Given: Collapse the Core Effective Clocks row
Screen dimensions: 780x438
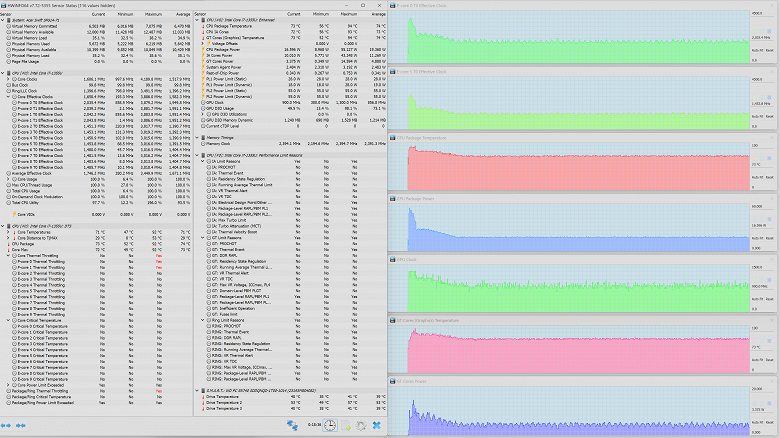Looking at the screenshot, I should [8, 97].
